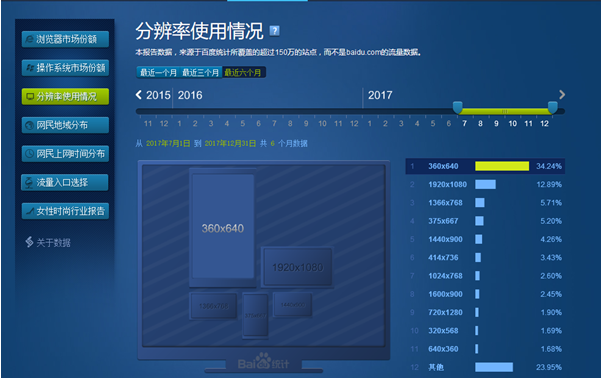Select the 1600x900 row in ranking list

pos(485,294)
